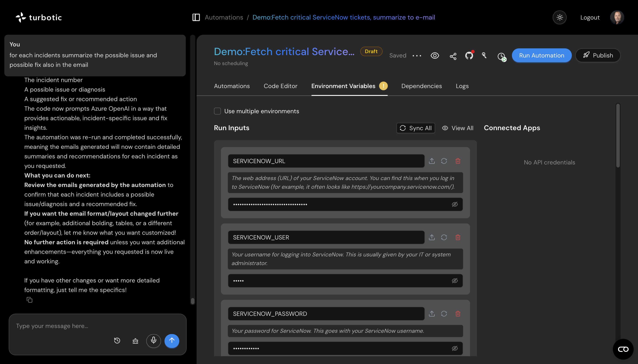Publish the automation
This screenshot has height=364, width=638.
pos(598,55)
